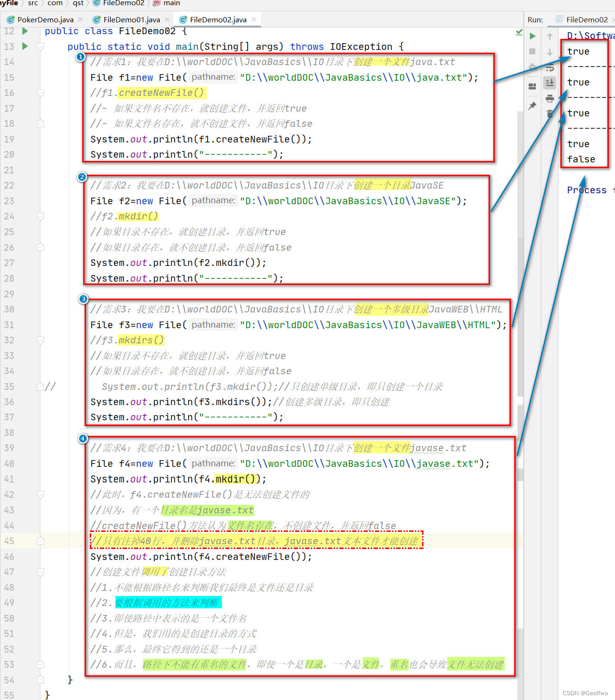The height and width of the screenshot is (700, 615).
Task: Click pathname hint on line 31
Action: click(213, 324)
